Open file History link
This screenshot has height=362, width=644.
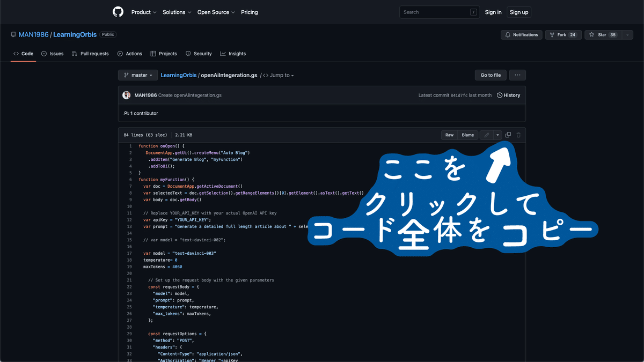pyautogui.click(x=508, y=95)
